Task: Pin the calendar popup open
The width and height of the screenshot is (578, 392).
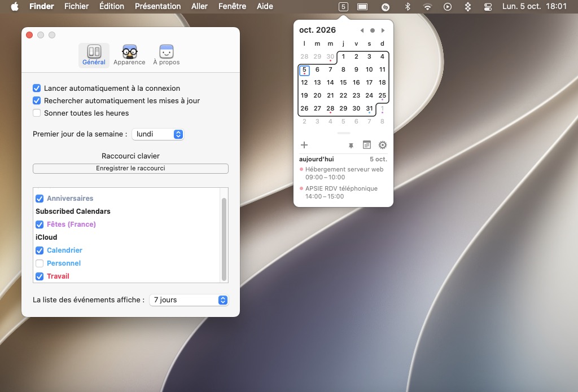Action: [x=351, y=146]
